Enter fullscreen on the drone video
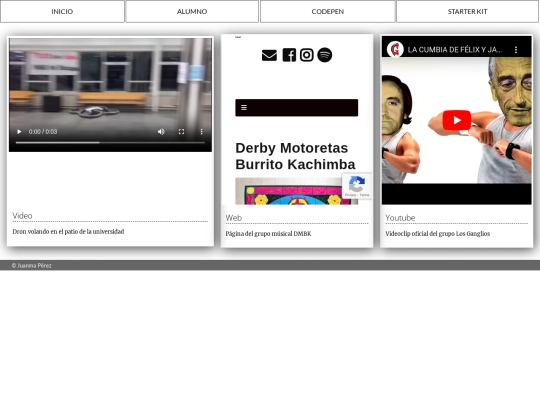The height and width of the screenshot is (405, 540). coord(181,132)
